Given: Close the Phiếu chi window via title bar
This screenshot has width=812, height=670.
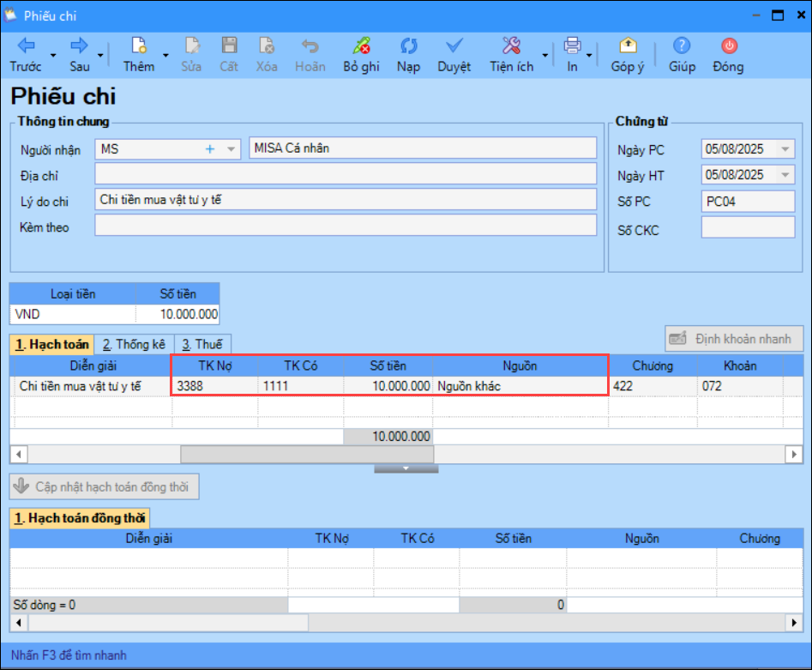Looking at the screenshot, I should [801, 15].
